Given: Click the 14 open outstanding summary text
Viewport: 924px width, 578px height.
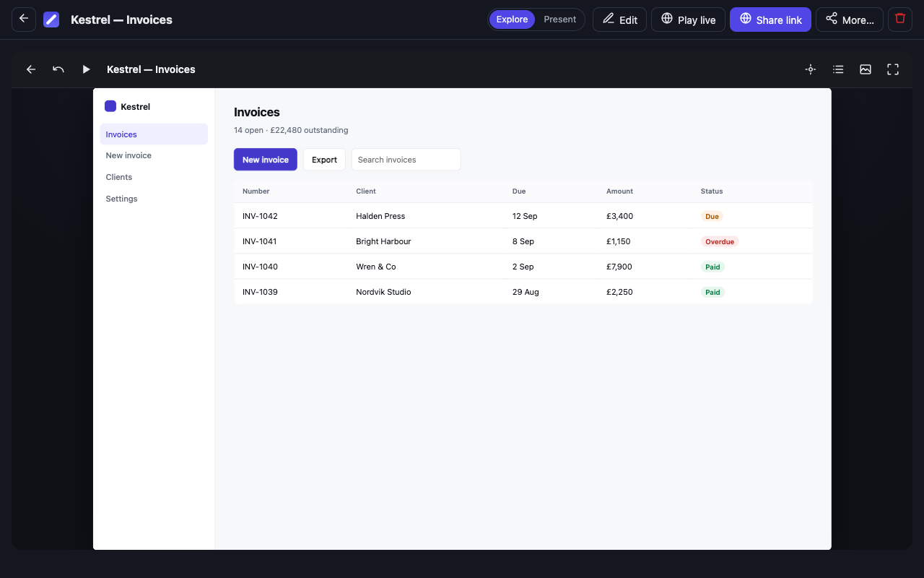Looking at the screenshot, I should pyautogui.click(x=291, y=130).
